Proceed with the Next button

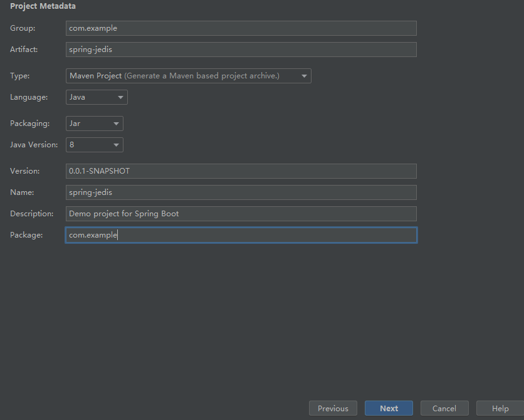(389, 408)
